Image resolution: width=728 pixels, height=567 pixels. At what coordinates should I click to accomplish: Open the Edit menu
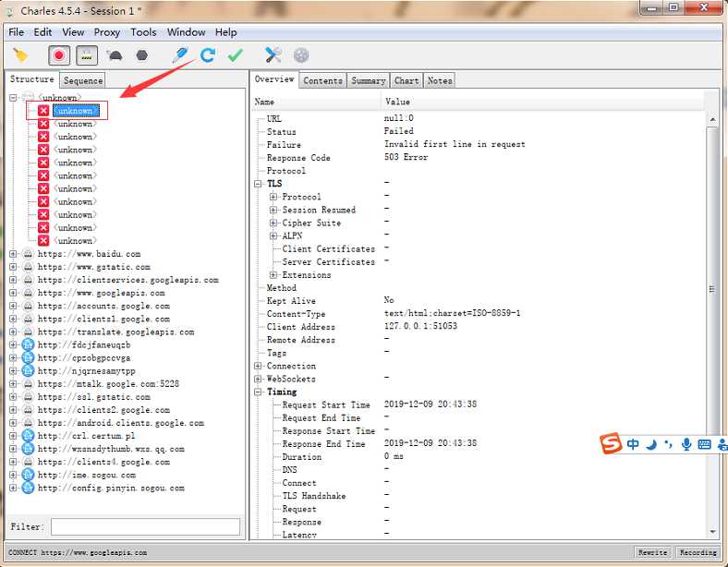[42, 32]
